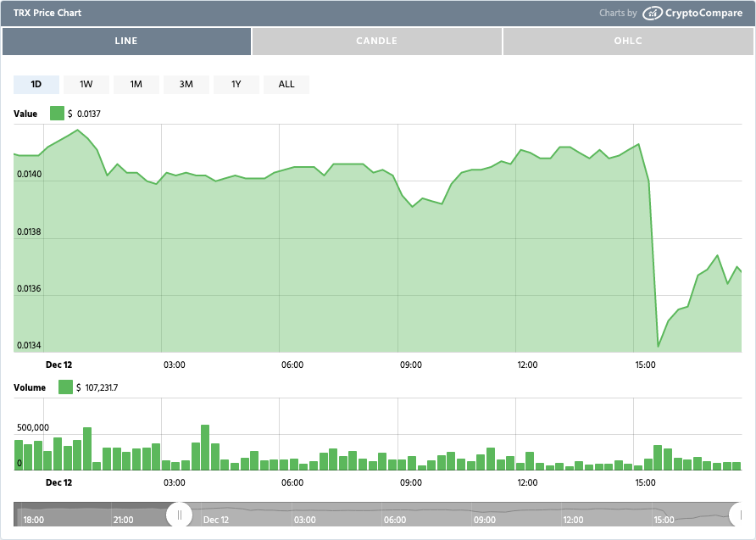This screenshot has height=540, width=756.
Task: Select the 1M time range
Action: [x=136, y=85]
